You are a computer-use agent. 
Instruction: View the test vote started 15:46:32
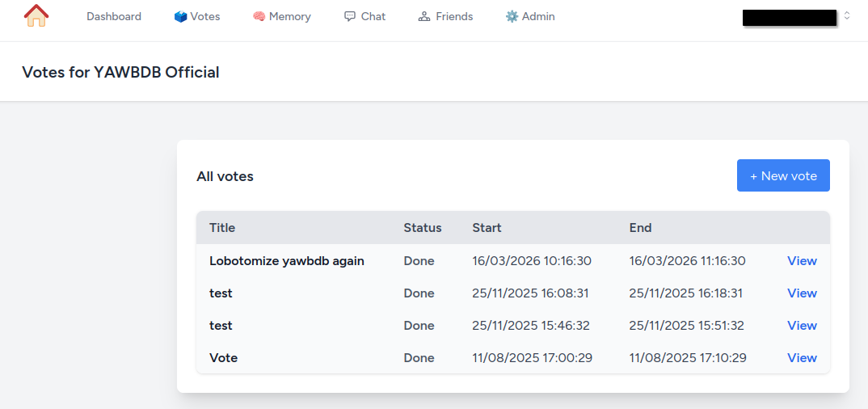point(802,326)
